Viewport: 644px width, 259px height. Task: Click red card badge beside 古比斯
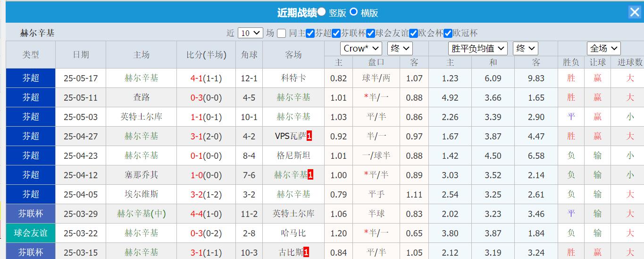(306, 252)
